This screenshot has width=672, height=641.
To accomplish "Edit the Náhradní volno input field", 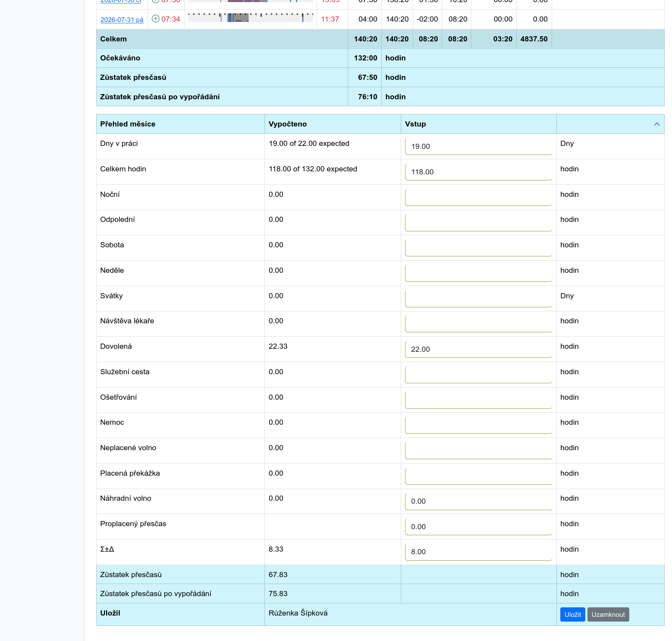I will point(478,501).
